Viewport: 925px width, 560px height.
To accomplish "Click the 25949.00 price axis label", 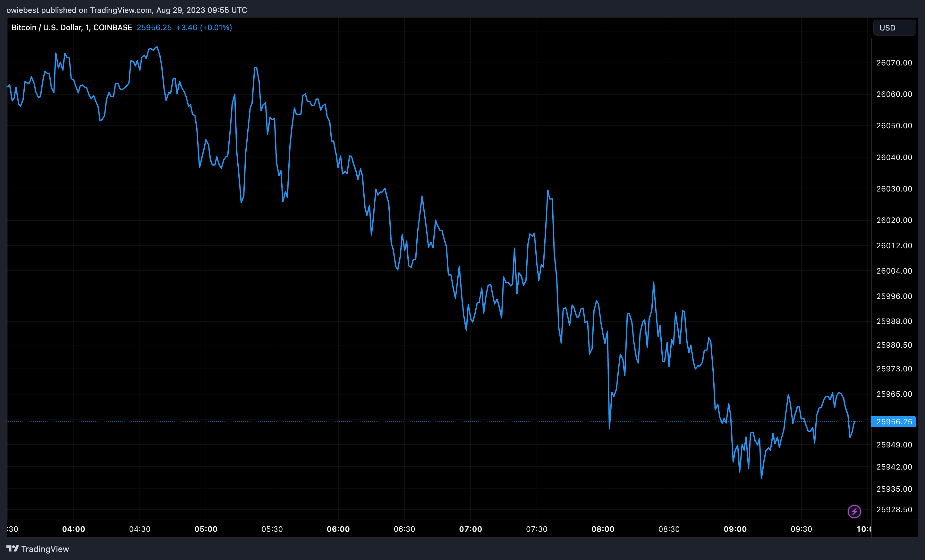I will pos(894,445).
